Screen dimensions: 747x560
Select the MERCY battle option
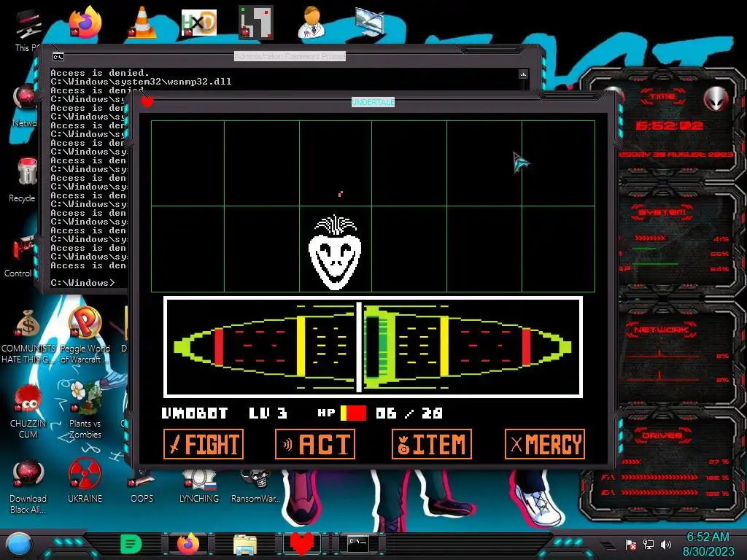point(544,444)
